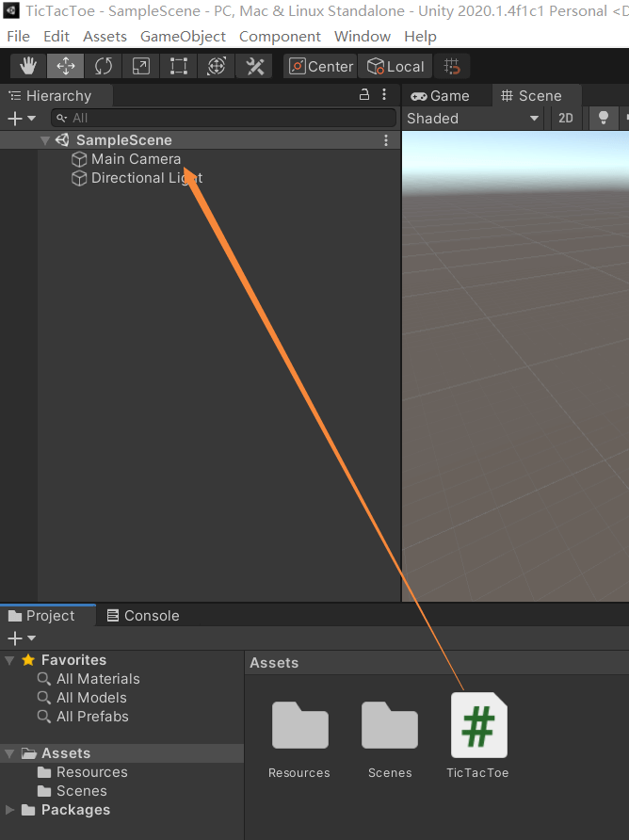Click Directional Light cube icon
Viewport: 629px width, 840px height.
pyautogui.click(x=79, y=178)
